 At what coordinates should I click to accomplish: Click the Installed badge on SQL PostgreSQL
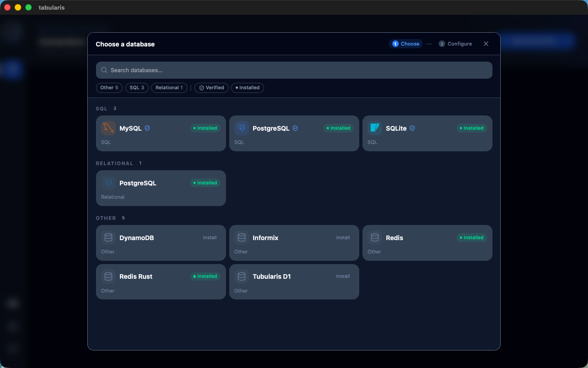click(339, 128)
